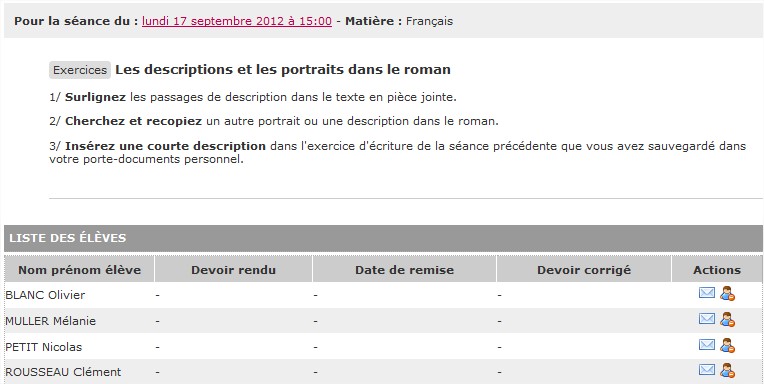Select the Date de remise column header

[404, 269]
